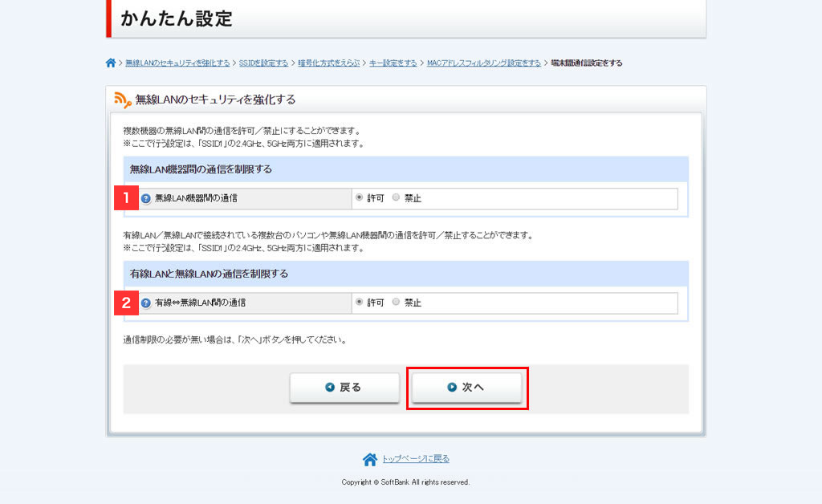Click the house icon next to トップページに戻る

370,459
